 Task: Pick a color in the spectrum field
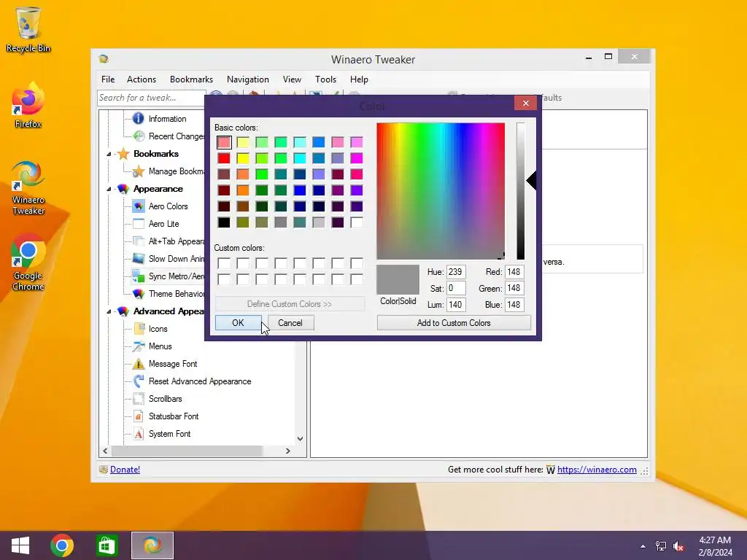[x=441, y=191]
